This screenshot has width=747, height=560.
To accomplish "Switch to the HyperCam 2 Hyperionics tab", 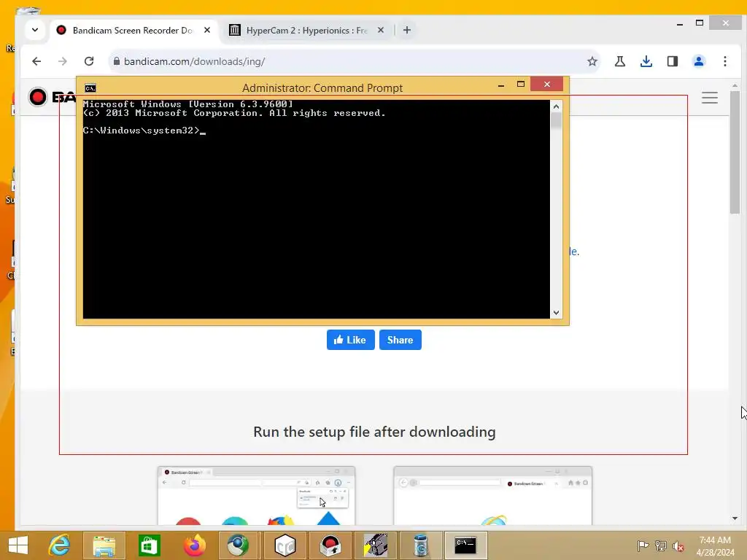I will pos(306,31).
